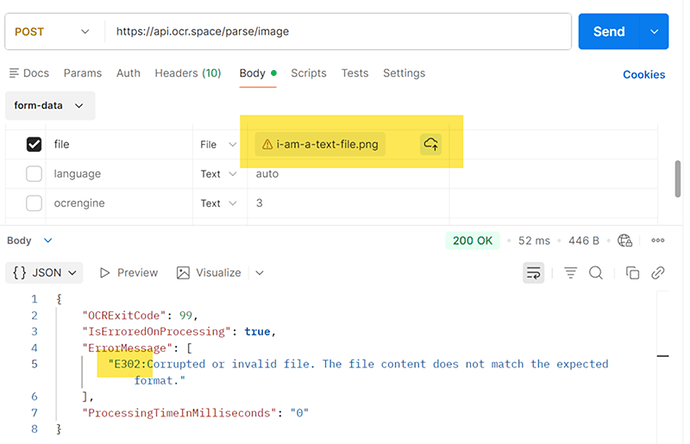Viewport: 690px width, 444px height.
Task: Click the E302 error message text
Action: pyautogui.click(x=358, y=372)
